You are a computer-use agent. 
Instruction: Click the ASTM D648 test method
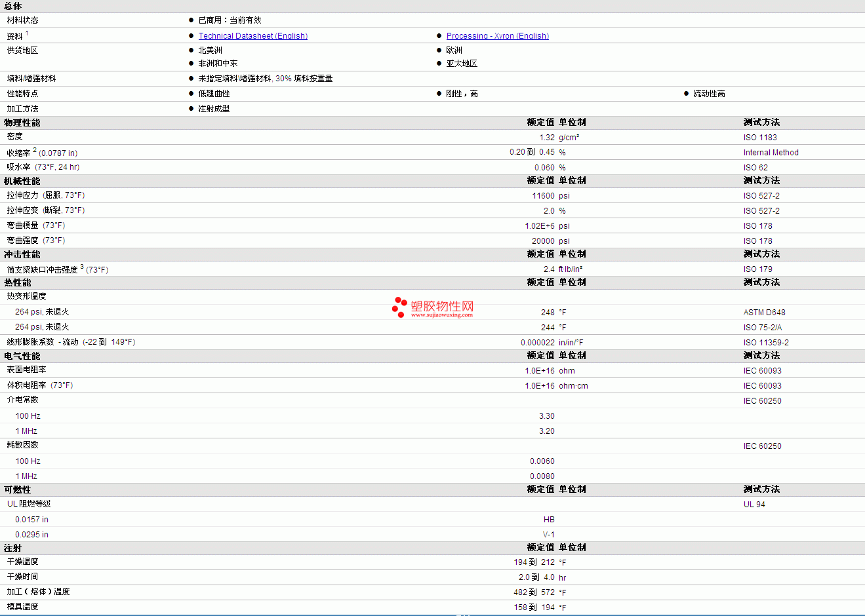[765, 313]
